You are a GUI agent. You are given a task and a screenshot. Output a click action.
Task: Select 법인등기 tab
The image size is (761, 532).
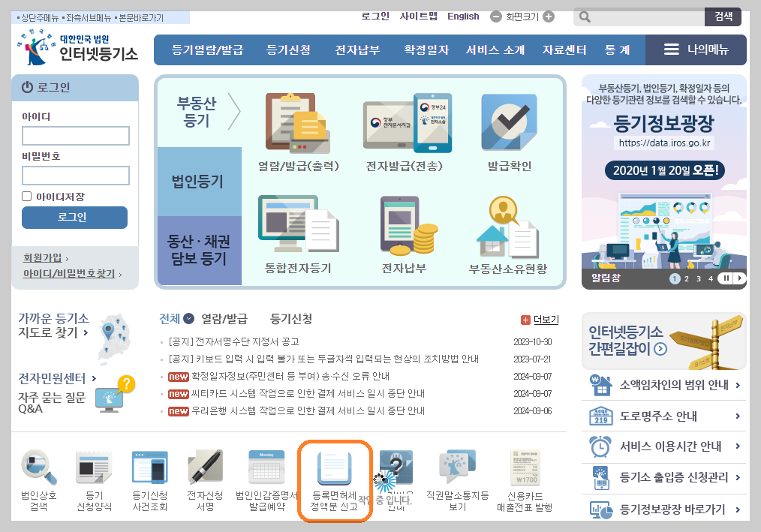200,182
